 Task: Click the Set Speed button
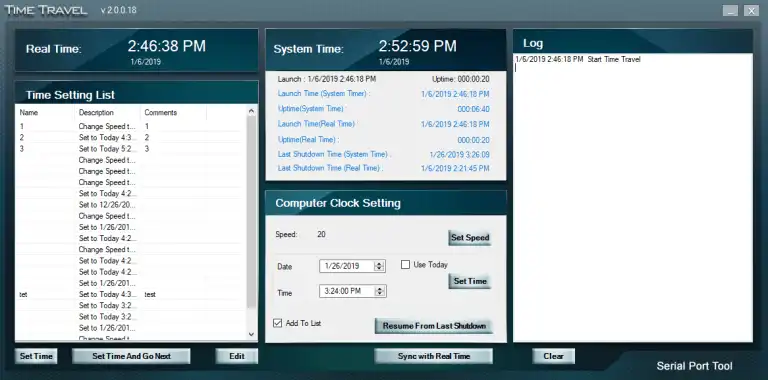click(470, 238)
